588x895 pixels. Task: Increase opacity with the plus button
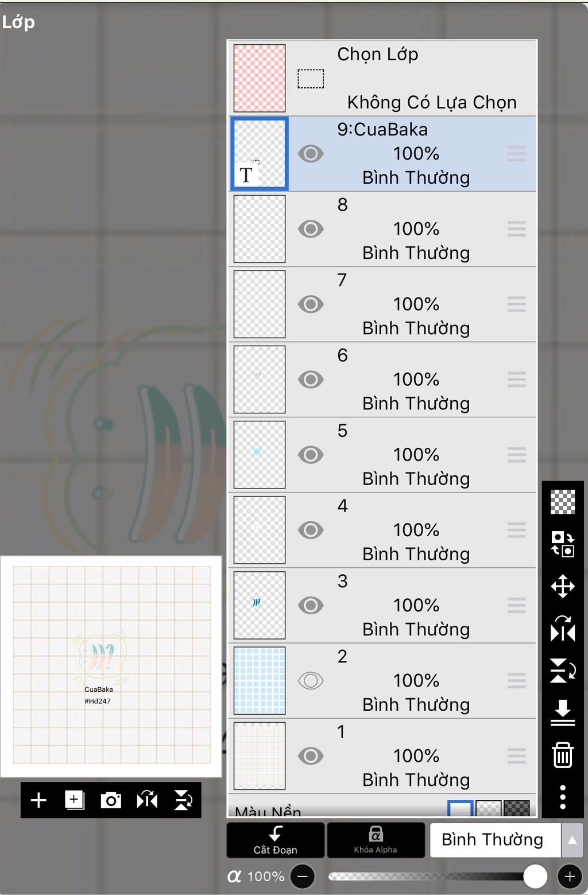coord(570,876)
